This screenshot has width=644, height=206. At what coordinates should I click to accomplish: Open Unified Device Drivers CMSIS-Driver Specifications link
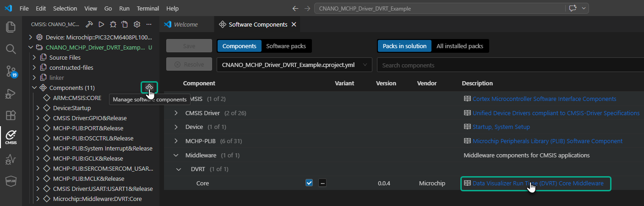556,113
